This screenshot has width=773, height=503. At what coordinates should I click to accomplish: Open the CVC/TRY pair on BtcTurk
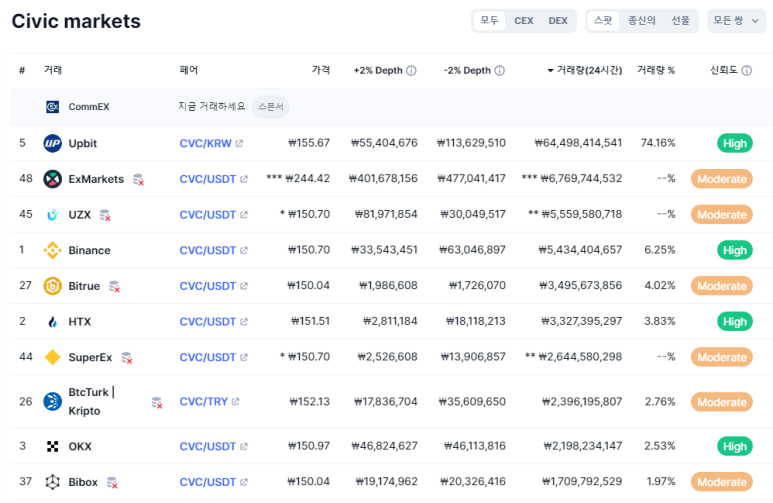tap(204, 401)
